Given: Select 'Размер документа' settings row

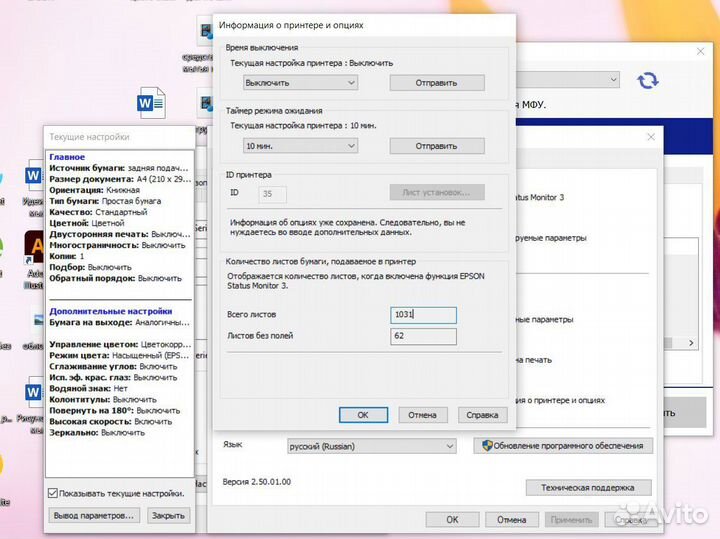Looking at the screenshot, I should (120, 179).
